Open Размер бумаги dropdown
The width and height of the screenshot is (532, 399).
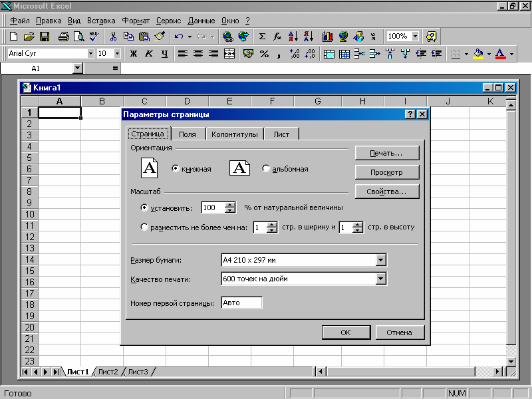(x=380, y=260)
